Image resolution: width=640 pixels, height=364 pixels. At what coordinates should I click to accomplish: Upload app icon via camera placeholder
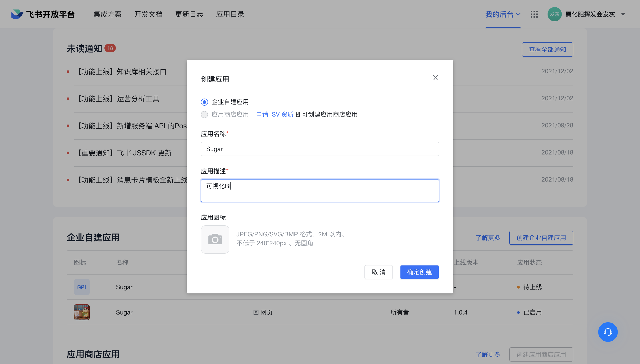(215, 239)
